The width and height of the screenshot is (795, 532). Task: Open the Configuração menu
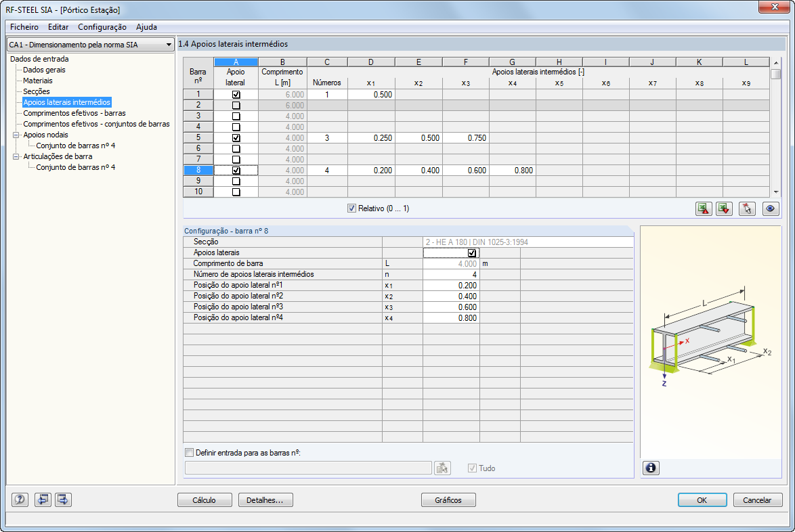102,27
